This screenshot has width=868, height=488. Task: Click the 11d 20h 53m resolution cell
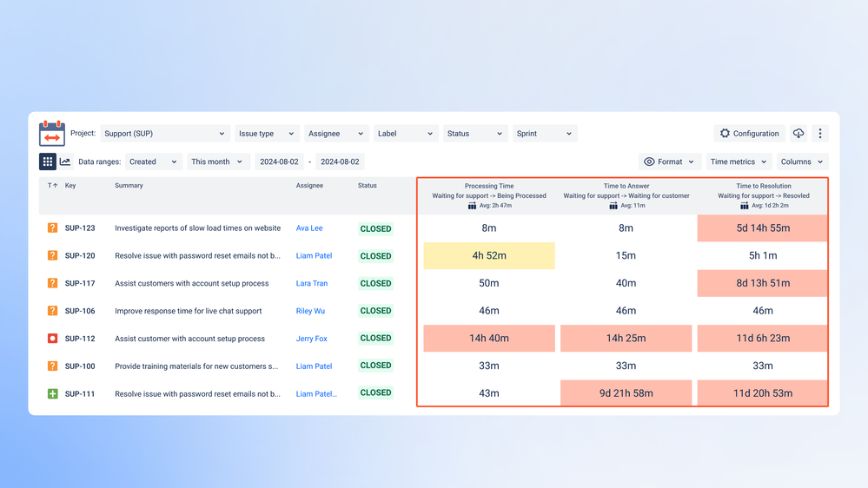763,393
